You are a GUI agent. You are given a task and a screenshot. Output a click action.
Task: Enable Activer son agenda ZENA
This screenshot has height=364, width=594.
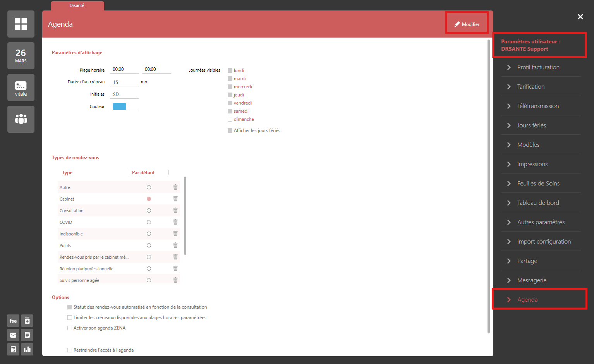[x=70, y=328]
